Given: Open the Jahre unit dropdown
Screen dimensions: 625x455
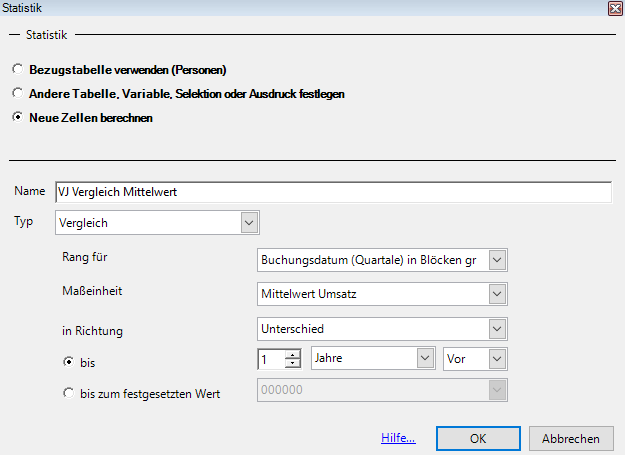Looking at the screenshot, I should point(373,358).
